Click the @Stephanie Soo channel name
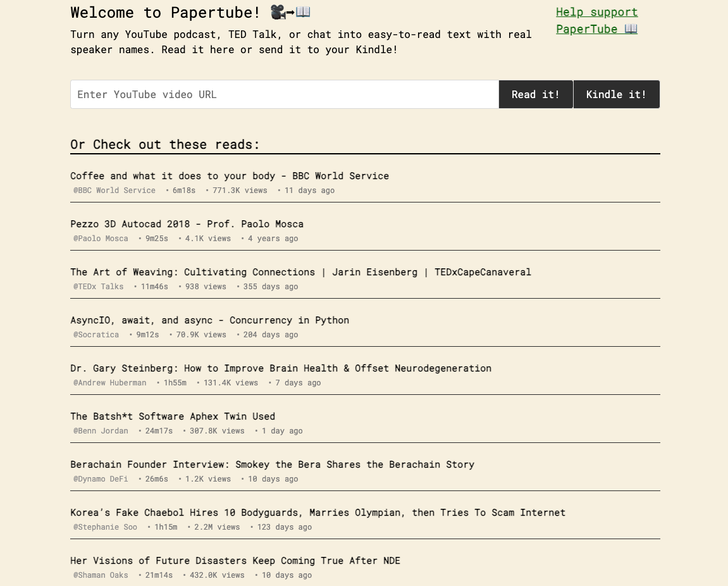728x586 pixels. tap(105, 527)
